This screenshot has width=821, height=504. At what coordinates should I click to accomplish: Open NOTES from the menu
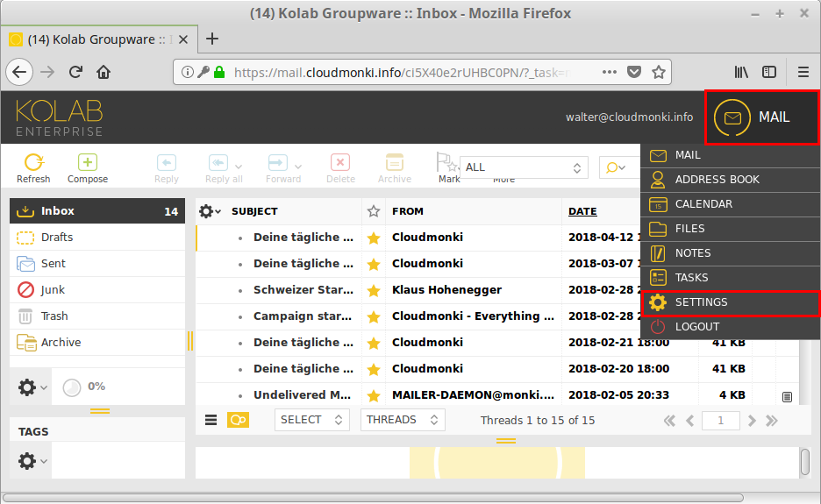point(731,253)
